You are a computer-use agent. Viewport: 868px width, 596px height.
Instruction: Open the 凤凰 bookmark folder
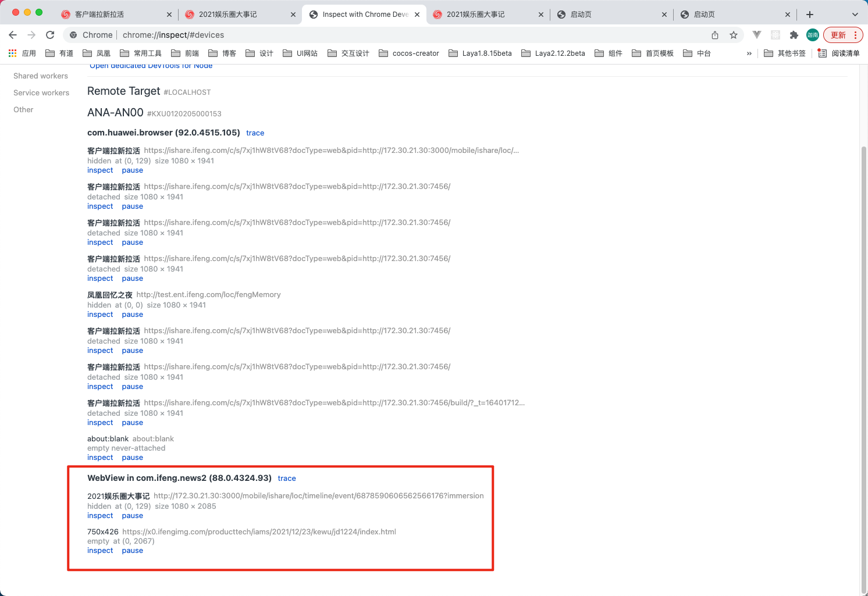tap(97, 53)
